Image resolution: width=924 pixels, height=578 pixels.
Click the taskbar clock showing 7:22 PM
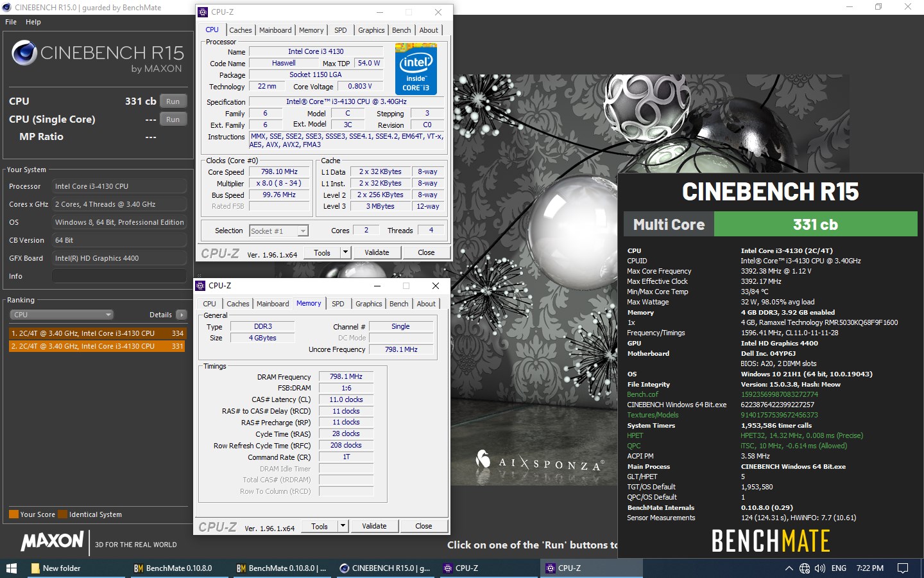click(x=869, y=568)
